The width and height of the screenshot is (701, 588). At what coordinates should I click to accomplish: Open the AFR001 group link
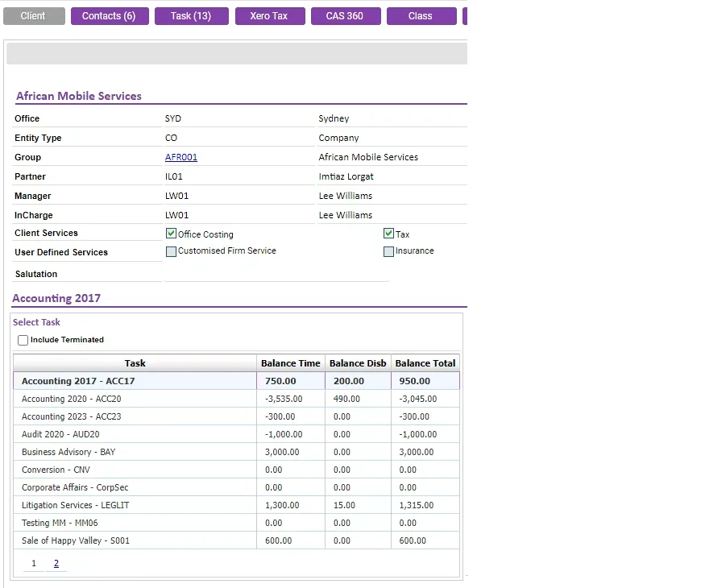point(181,157)
